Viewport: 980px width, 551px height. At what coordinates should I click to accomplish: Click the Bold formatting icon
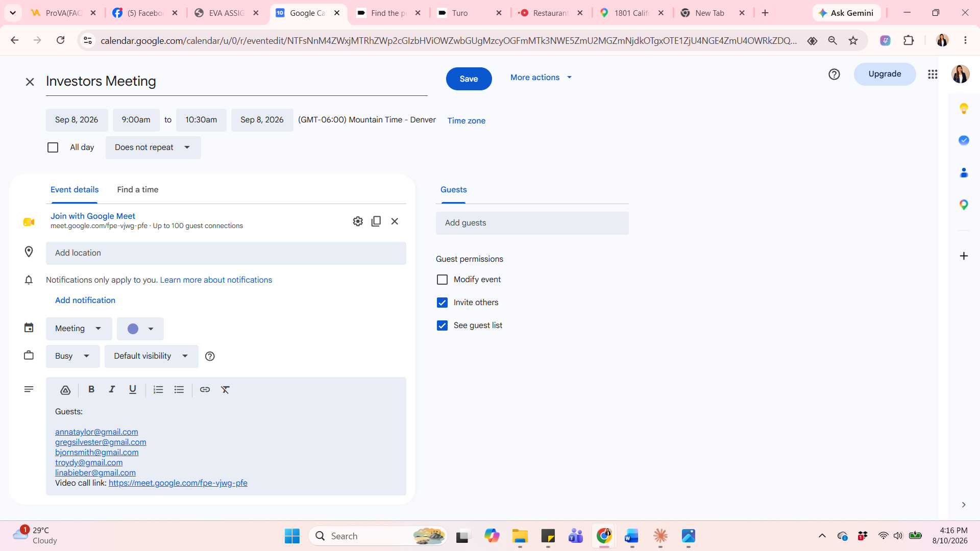click(91, 390)
